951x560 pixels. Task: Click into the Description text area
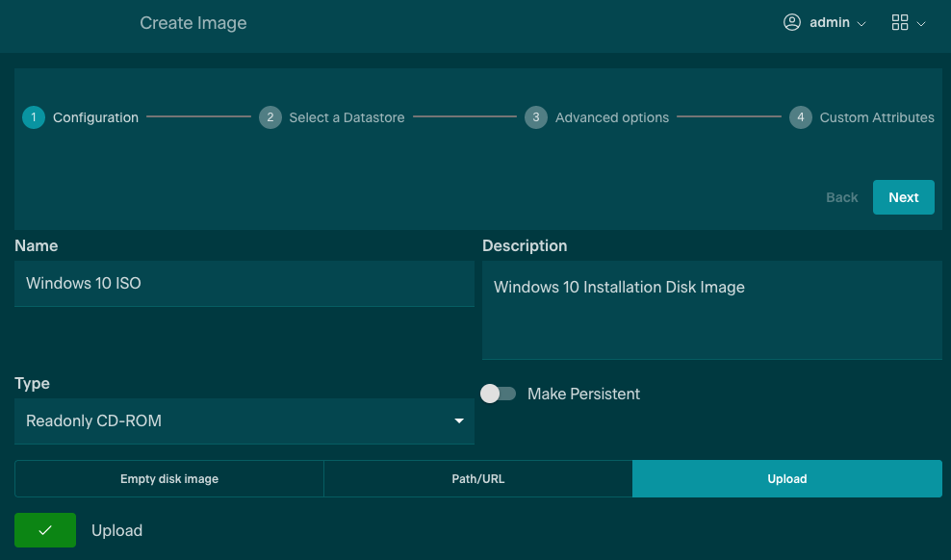(711, 310)
